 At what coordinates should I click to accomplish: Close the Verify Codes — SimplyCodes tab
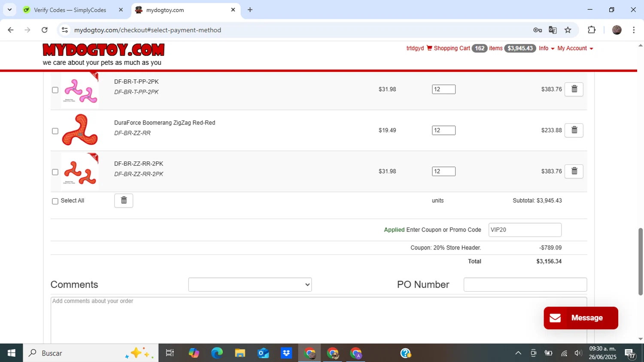121,10
